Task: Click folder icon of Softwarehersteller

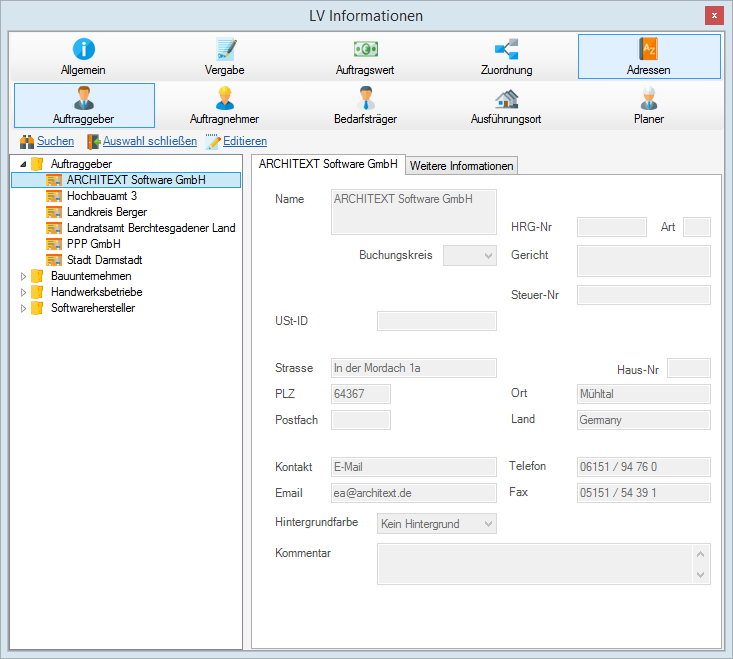Action: pyautogui.click(x=37, y=308)
